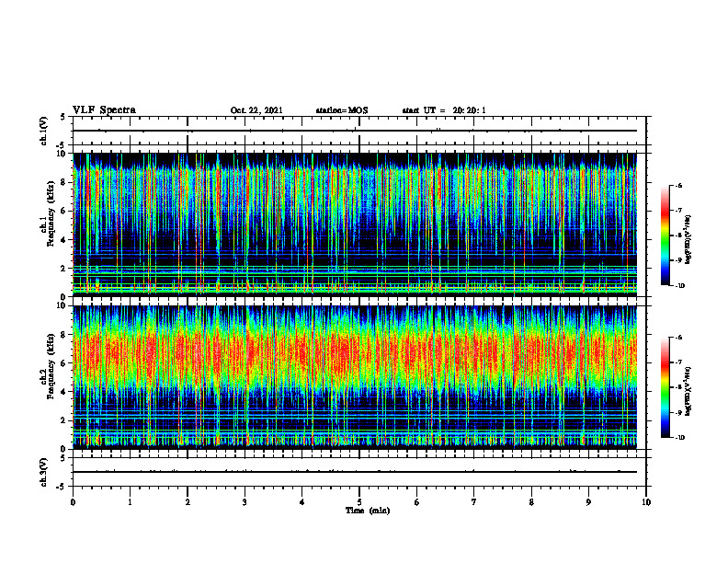The width and height of the screenshot is (728, 563).
Task: Click the "10" tick label on Time axis
Action: (646, 502)
